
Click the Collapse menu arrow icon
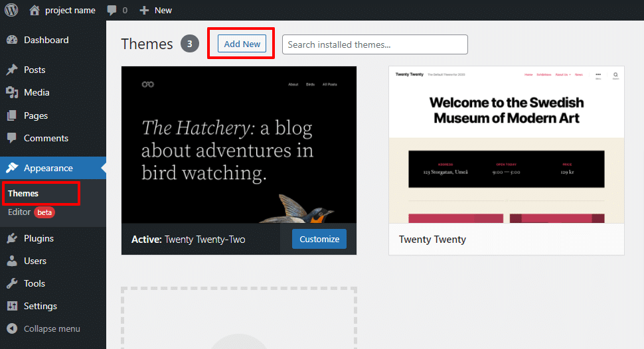(x=13, y=328)
